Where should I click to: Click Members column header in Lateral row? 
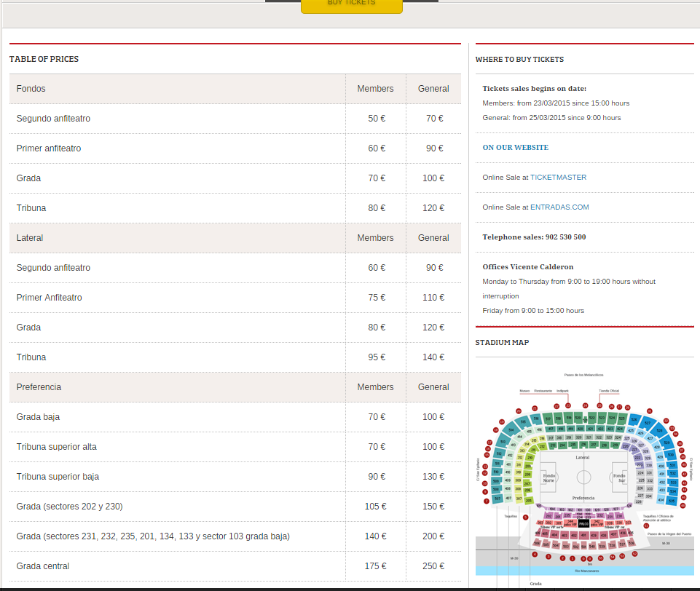click(375, 238)
